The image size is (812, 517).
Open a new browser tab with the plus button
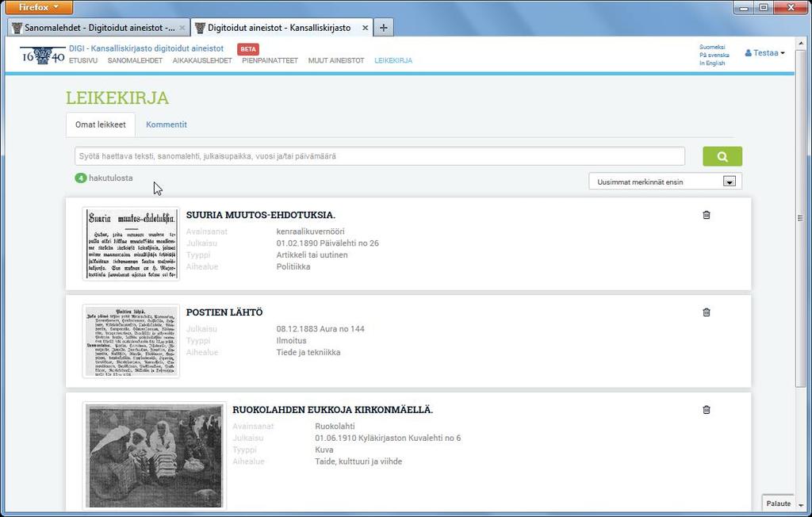pos(383,28)
